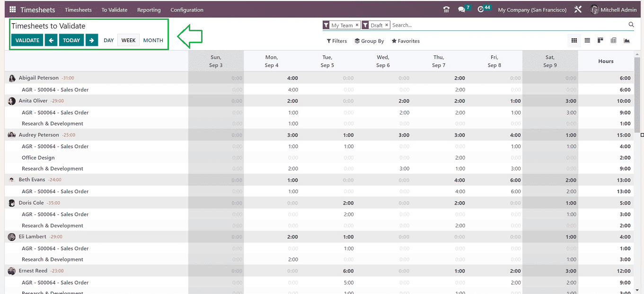
Task: Click in the Search field
Action: (x=509, y=25)
